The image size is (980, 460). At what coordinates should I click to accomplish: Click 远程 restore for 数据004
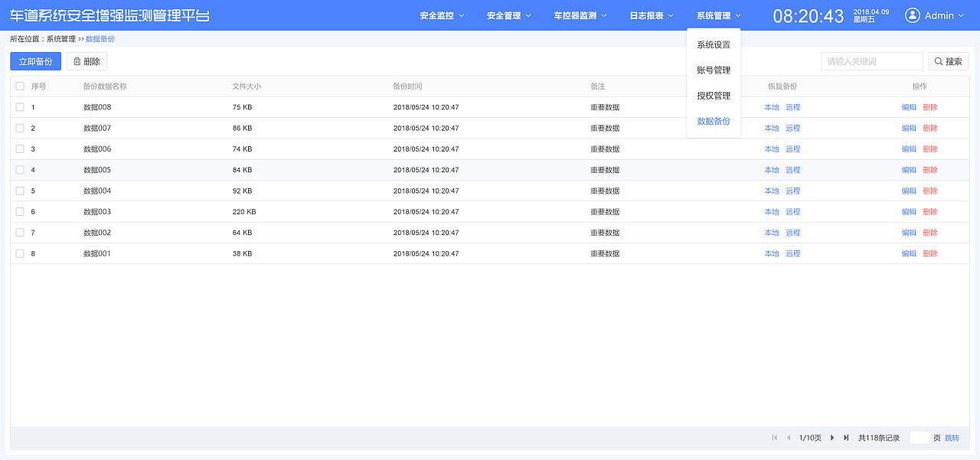792,191
